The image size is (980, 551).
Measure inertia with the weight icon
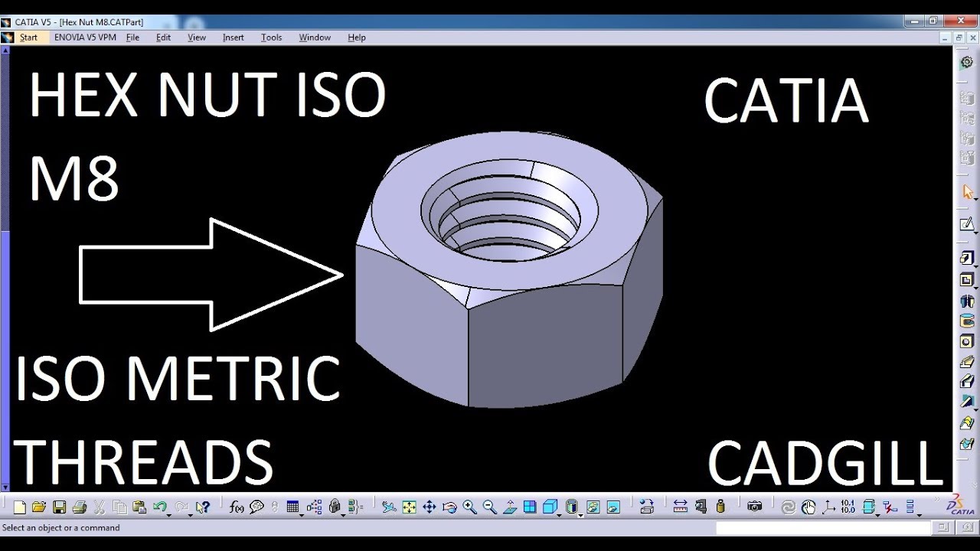coord(720,507)
